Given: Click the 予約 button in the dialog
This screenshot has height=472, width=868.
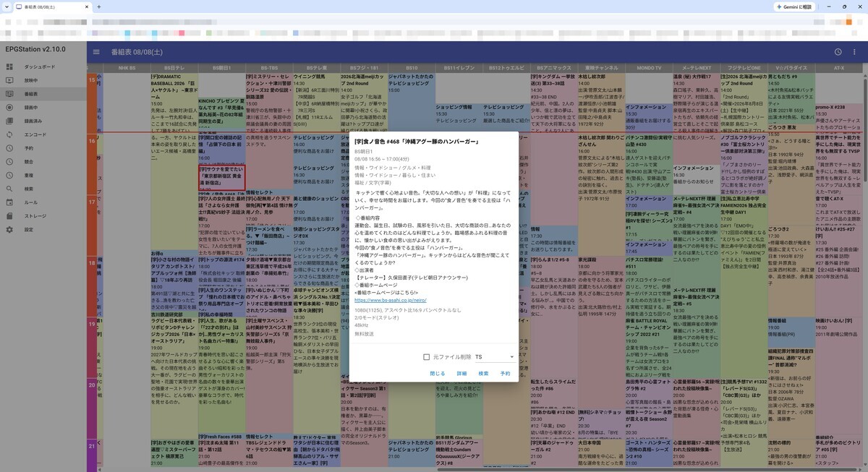Looking at the screenshot, I should 505,374.
